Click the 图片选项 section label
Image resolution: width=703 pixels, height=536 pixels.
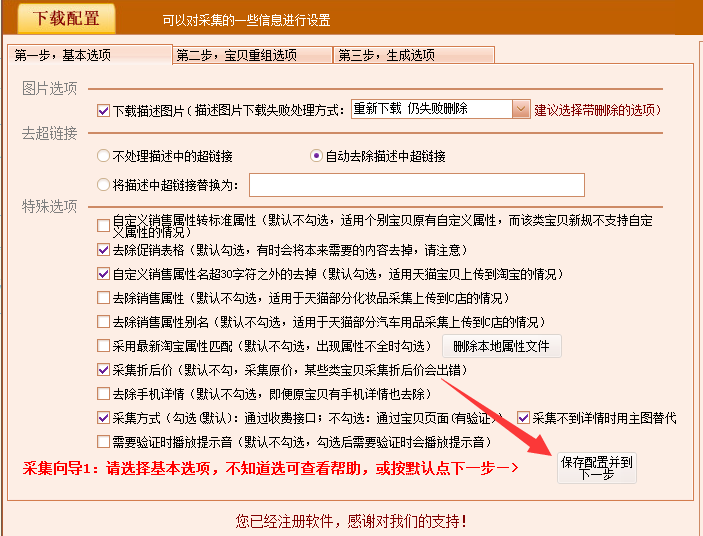coord(50,88)
